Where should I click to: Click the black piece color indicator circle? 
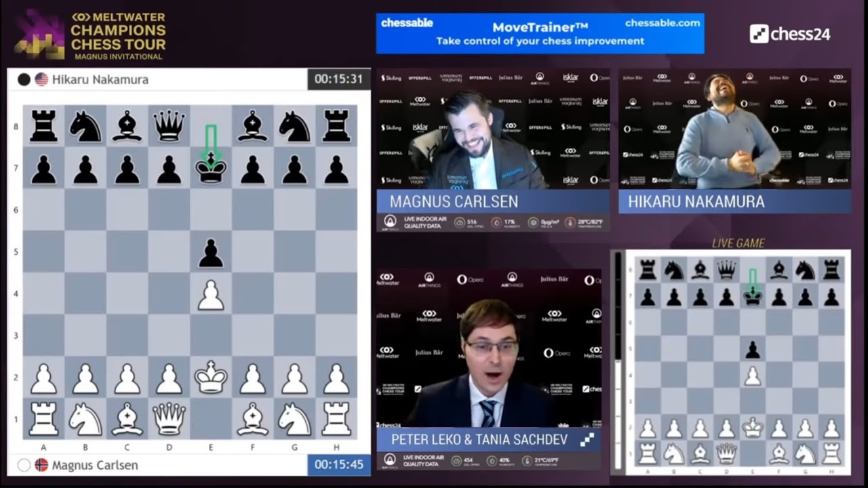tap(24, 79)
